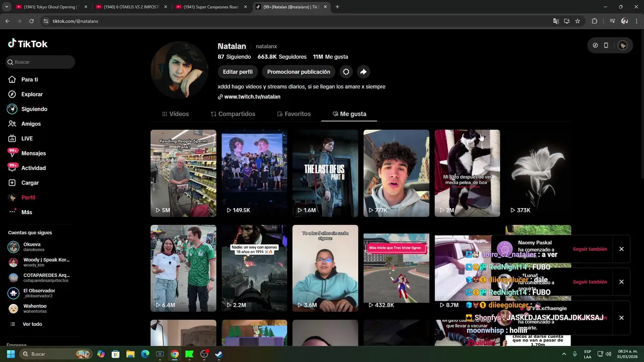The image size is (644, 362).
Task: Open the 663.8K Seguidores list
Action: [282, 57]
